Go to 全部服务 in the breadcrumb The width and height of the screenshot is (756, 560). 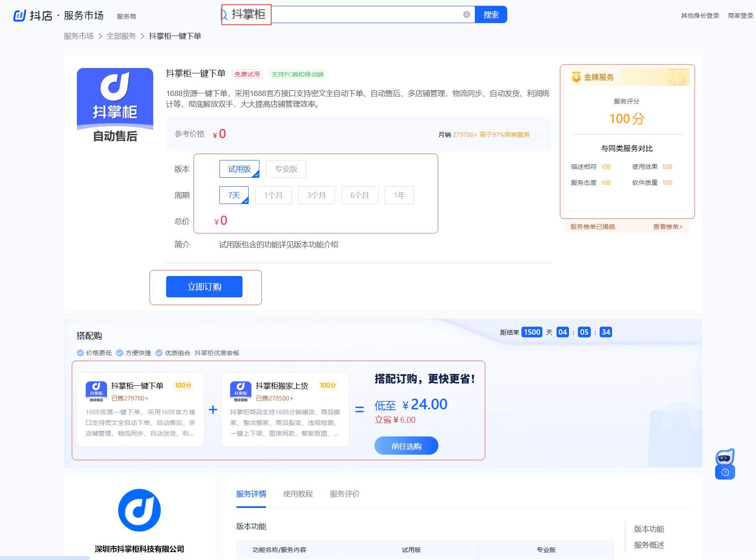[121, 36]
